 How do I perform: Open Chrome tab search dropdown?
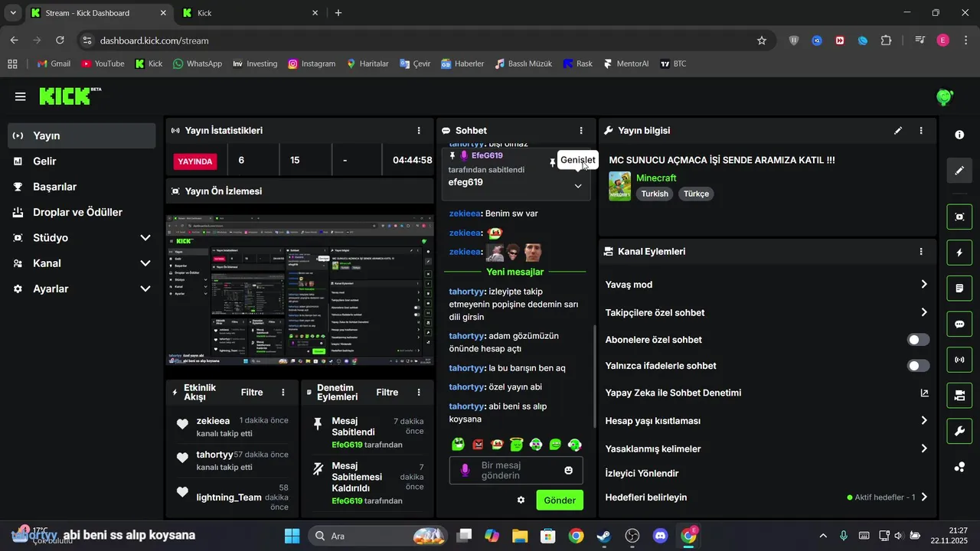click(13, 13)
